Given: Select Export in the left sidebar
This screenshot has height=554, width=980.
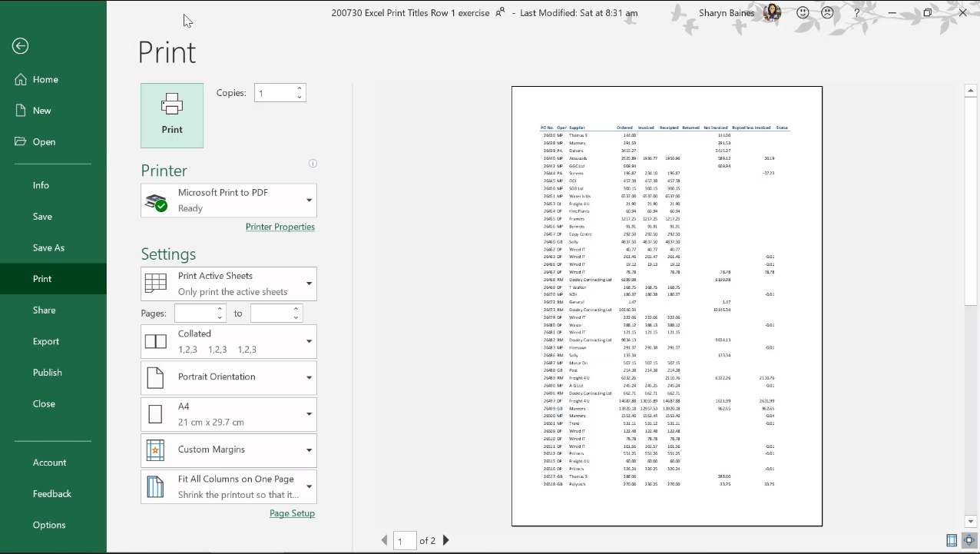Looking at the screenshot, I should 46,341.
